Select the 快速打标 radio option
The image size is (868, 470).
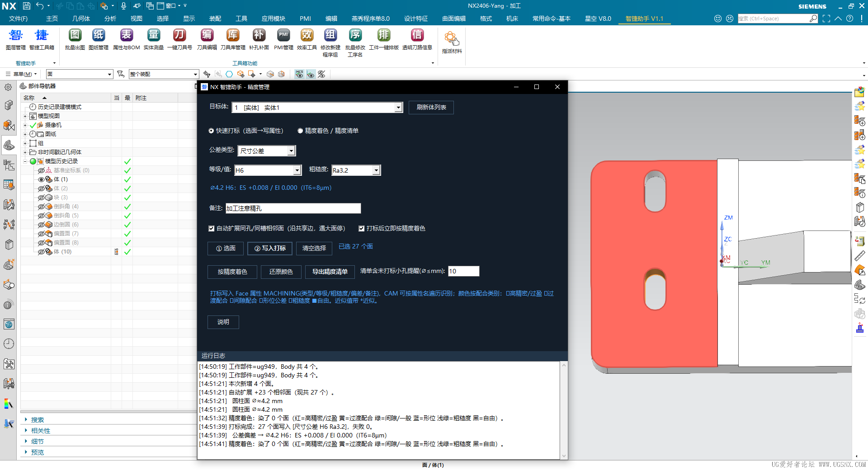click(x=211, y=131)
